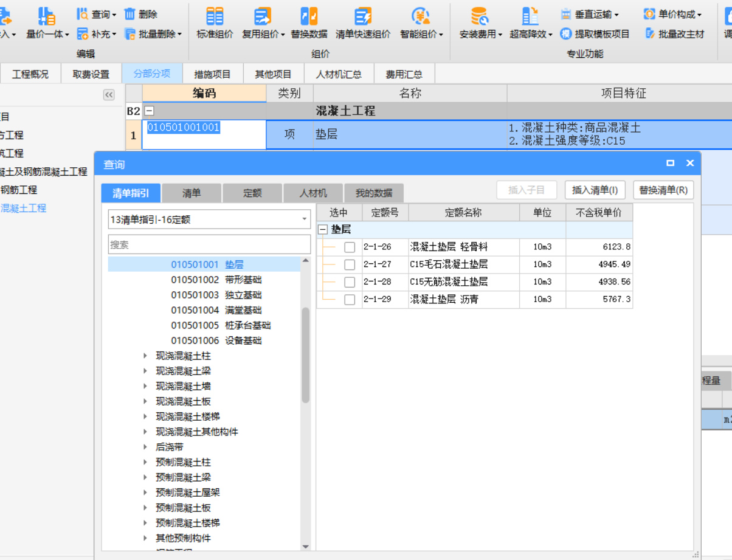Click the 单价构成 icon
The height and width of the screenshot is (560, 732).
click(649, 14)
